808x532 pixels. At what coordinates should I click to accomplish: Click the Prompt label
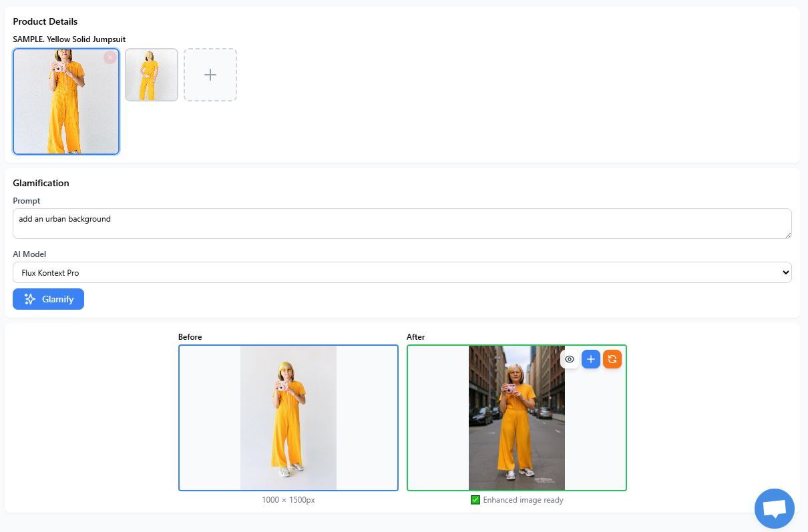pos(27,201)
